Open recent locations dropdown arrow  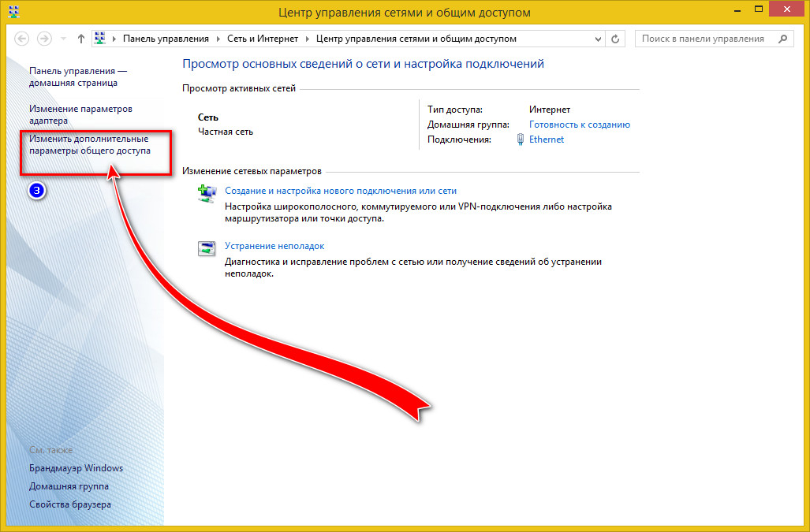pos(63,39)
